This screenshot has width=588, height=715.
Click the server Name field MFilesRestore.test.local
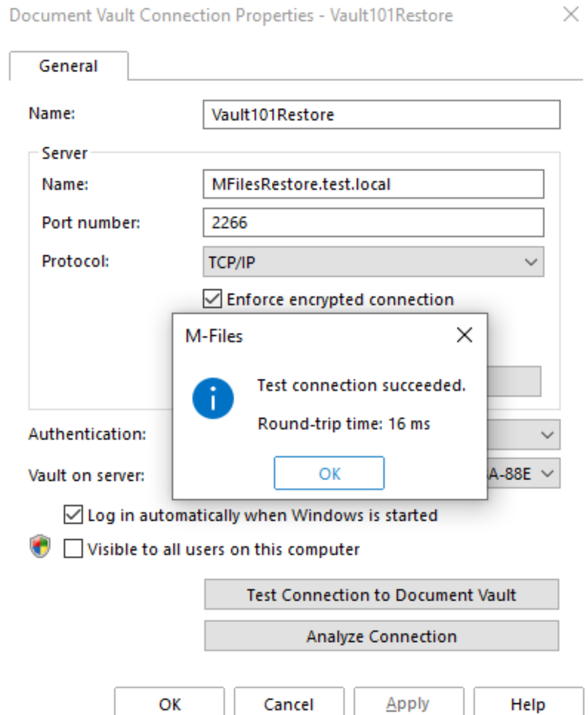click(x=373, y=184)
